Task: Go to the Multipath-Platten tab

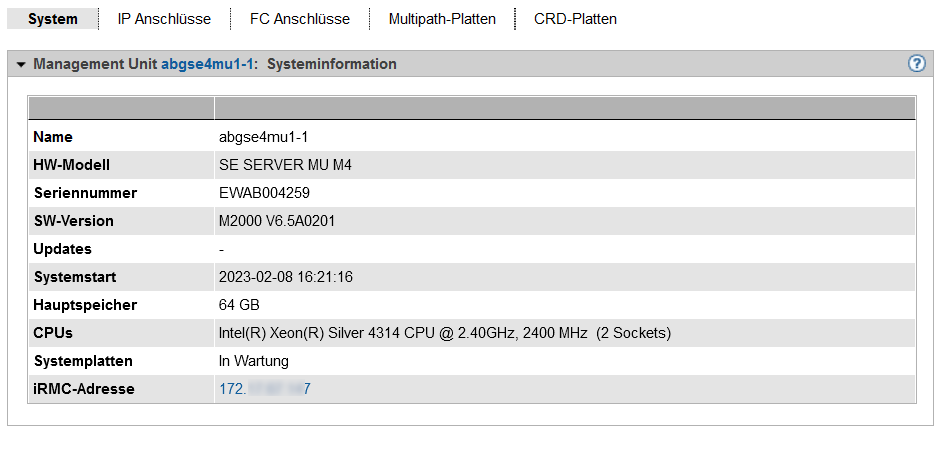Action: [x=442, y=19]
